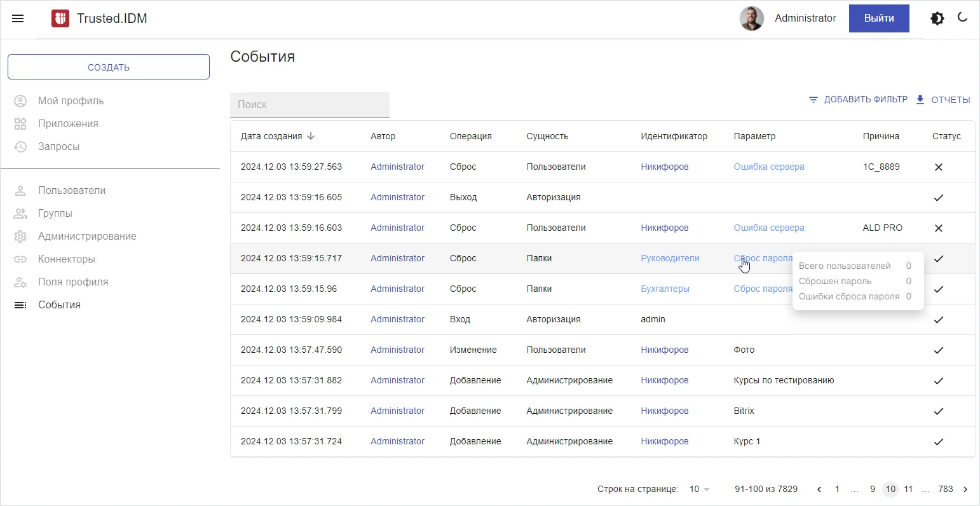Screen dimensions: 980x506
Task: Go to previous page with left chevron
Action: (x=819, y=489)
